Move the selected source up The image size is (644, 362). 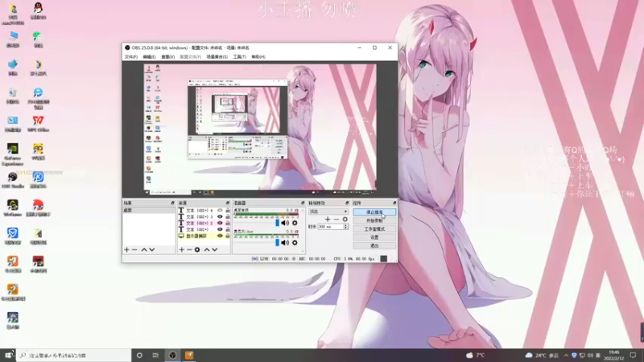(207, 249)
